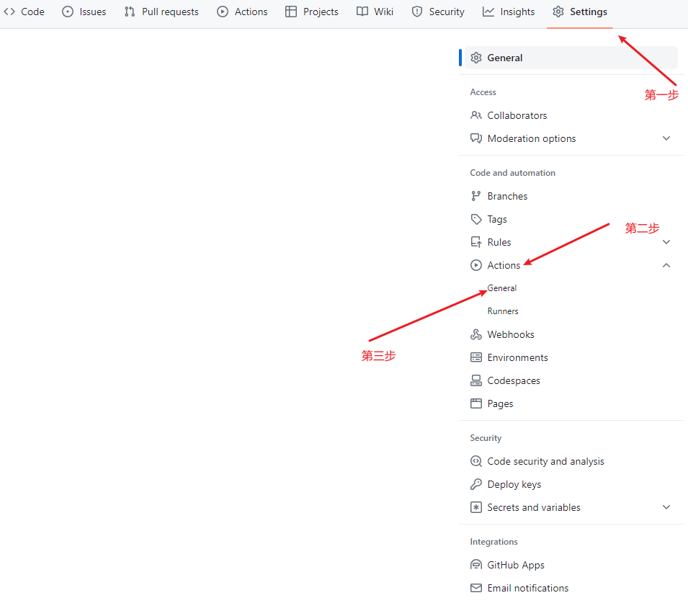Click the hubot icon beside GitHub Apps

pyautogui.click(x=476, y=565)
